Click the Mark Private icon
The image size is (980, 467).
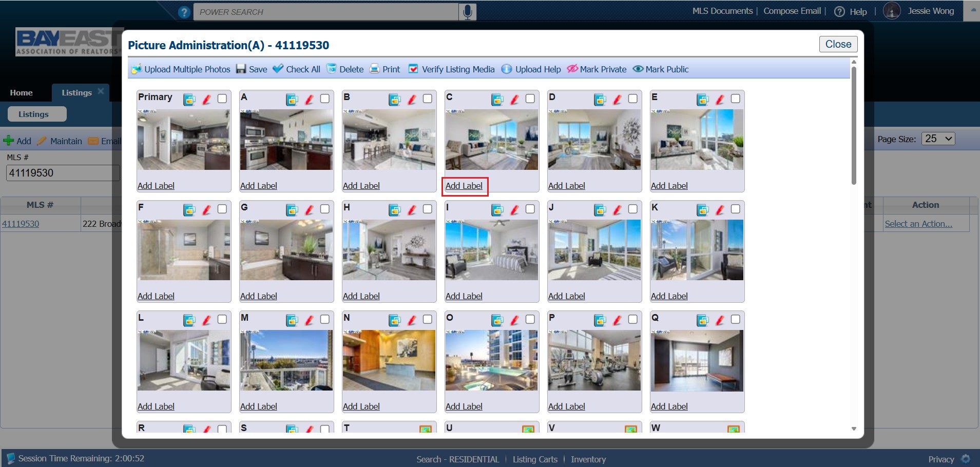pos(571,69)
